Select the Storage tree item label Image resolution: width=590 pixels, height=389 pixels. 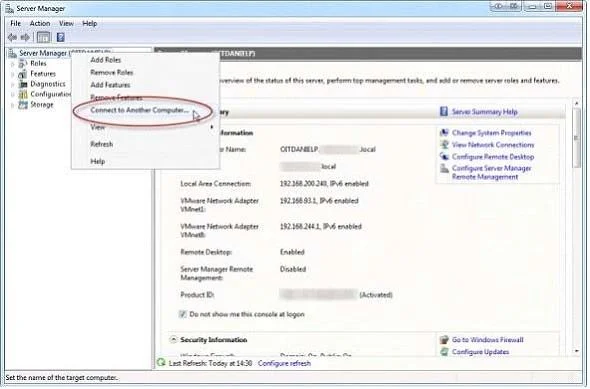pos(42,105)
